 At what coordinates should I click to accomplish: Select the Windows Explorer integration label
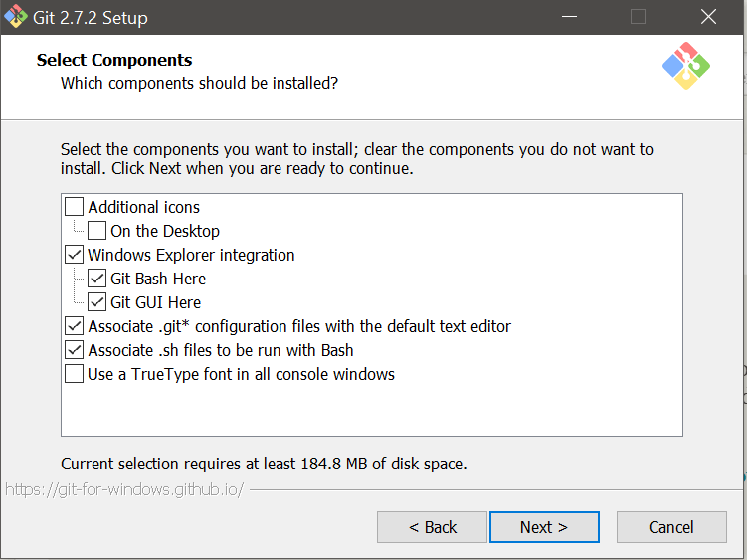[x=191, y=255]
